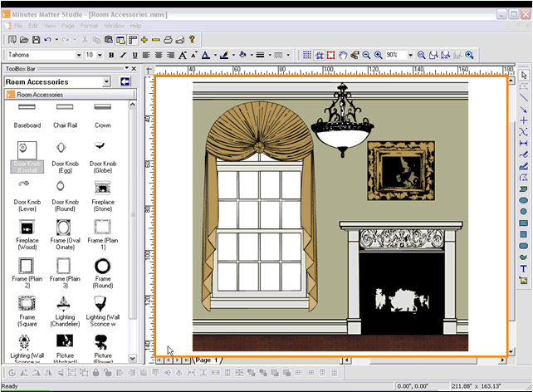
Task: Toggle the dotted grid display button
Action: point(306,55)
